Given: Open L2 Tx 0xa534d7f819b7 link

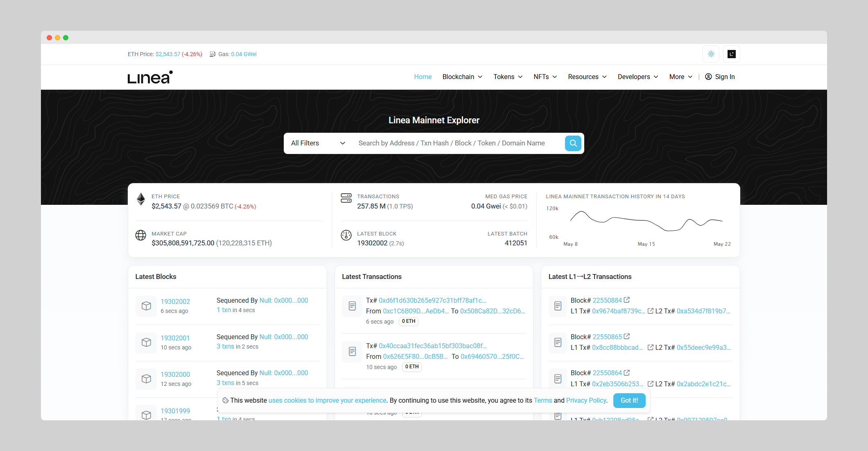Looking at the screenshot, I should (703, 311).
